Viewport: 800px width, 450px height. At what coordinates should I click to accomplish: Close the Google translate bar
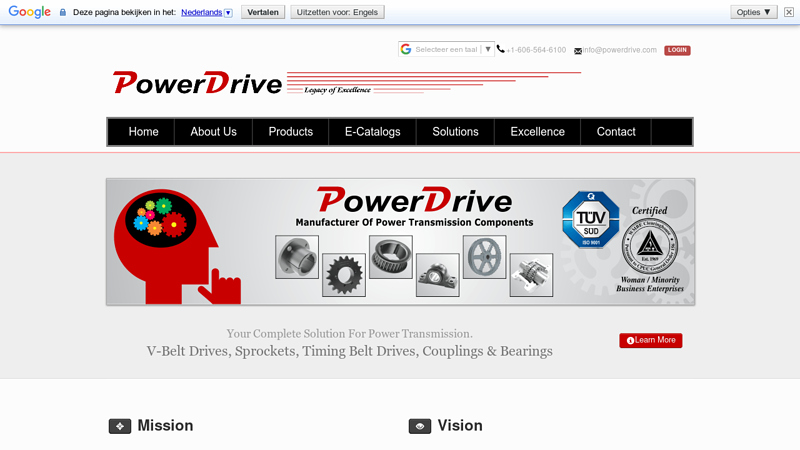coord(789,12)
